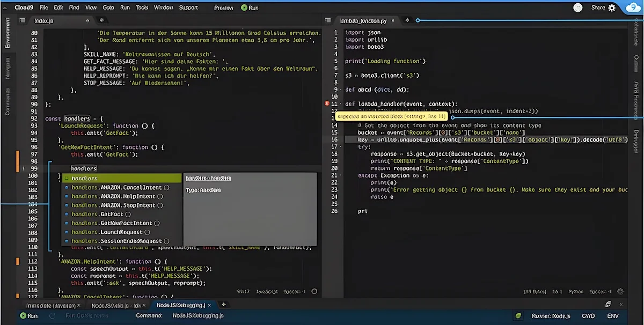
Task: Close the Immediate (Javascript) console tab
Action: click(x=79, y=305)
